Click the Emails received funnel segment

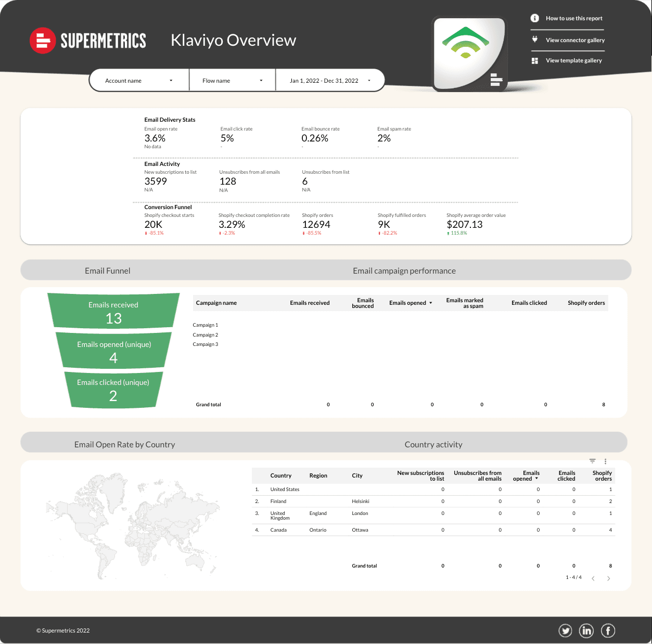click(113, 311)
